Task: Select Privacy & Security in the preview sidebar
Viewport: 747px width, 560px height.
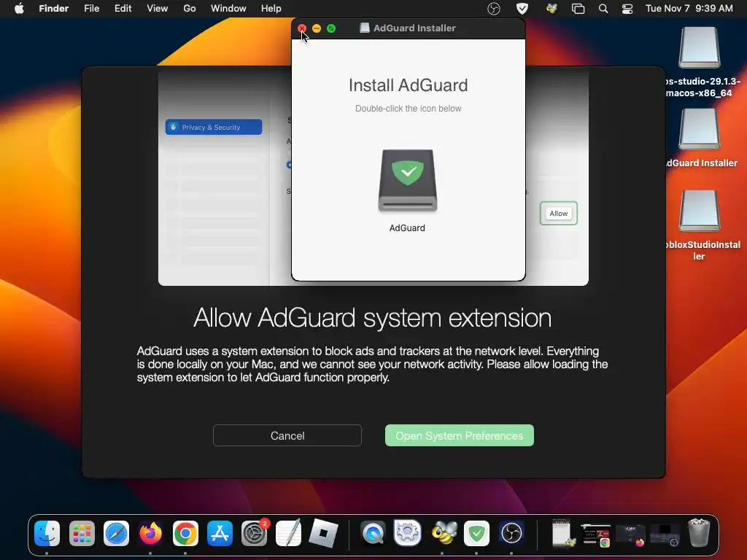Action: (214, 127)
